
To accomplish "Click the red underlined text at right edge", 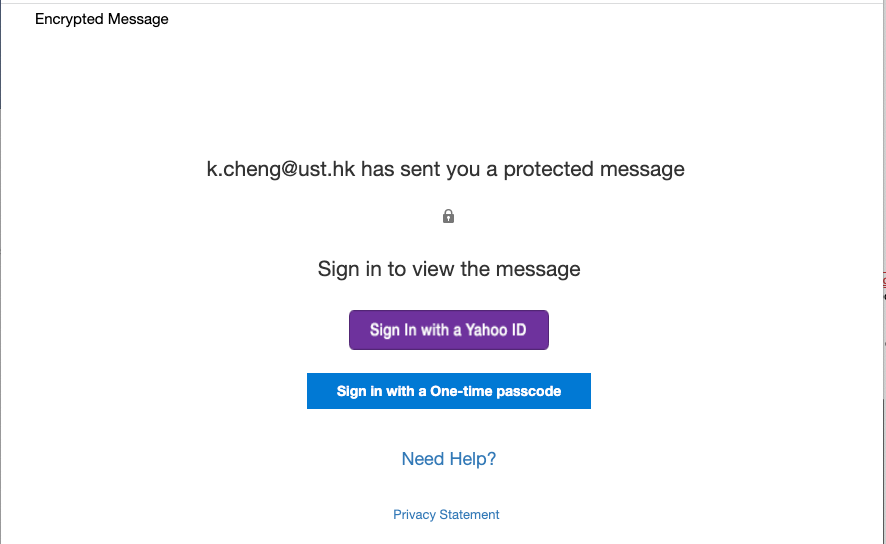I will pos(883,281).
